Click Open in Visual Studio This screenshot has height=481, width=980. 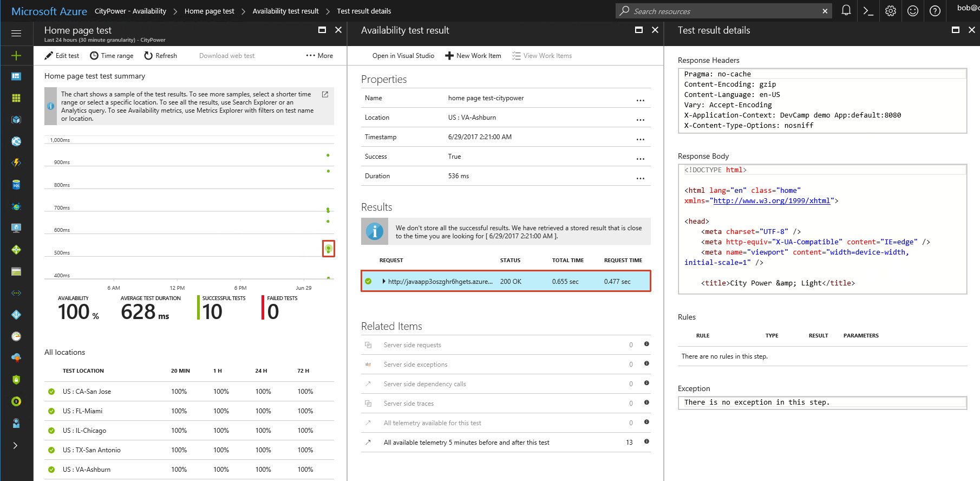403,55
